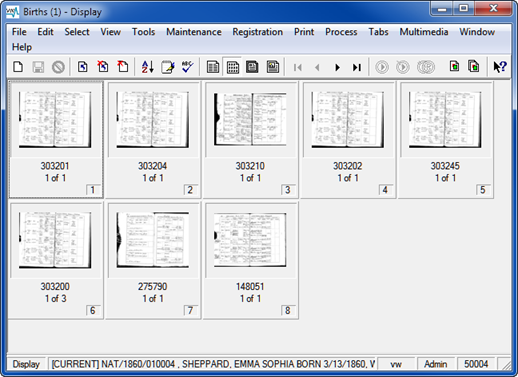Viewport: 518px width, 377px height.
Task: Open the Window menu
Action: pos(477,32)
